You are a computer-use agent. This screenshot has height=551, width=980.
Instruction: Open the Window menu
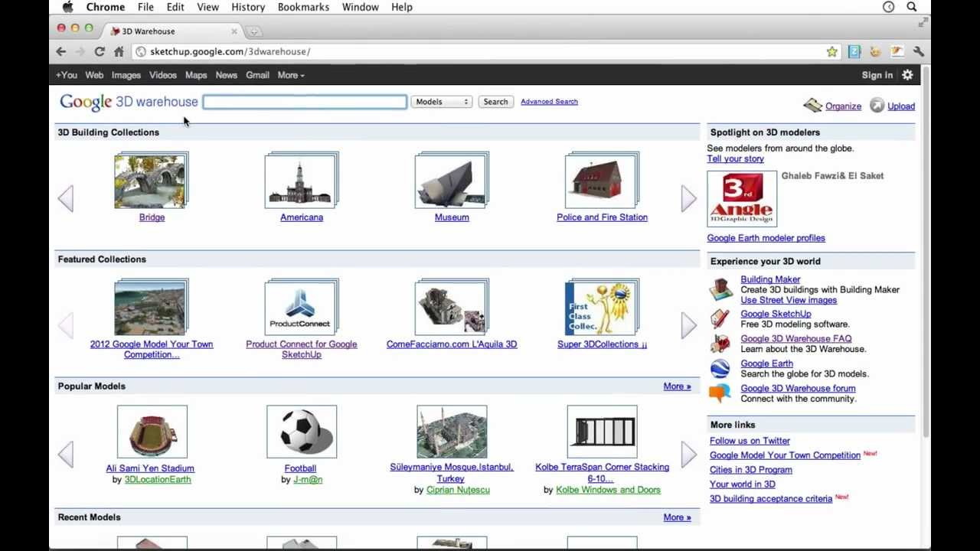(360, 7)
